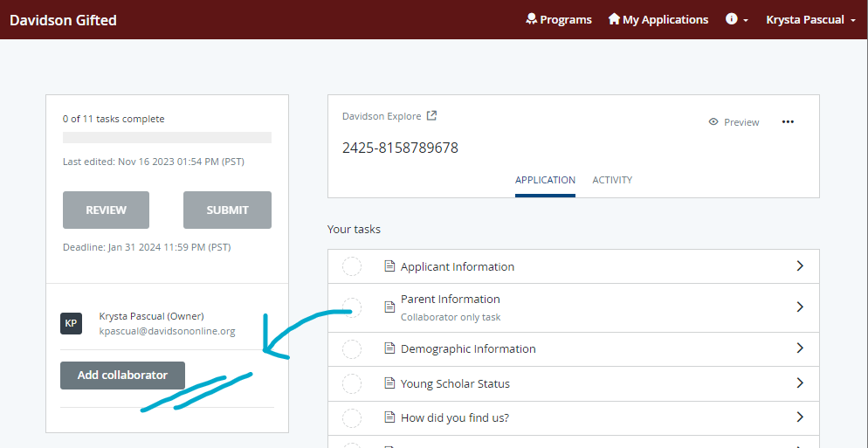Click the application ID 2425-8158789678
The image size is (868, 448).
pos(400,148)
